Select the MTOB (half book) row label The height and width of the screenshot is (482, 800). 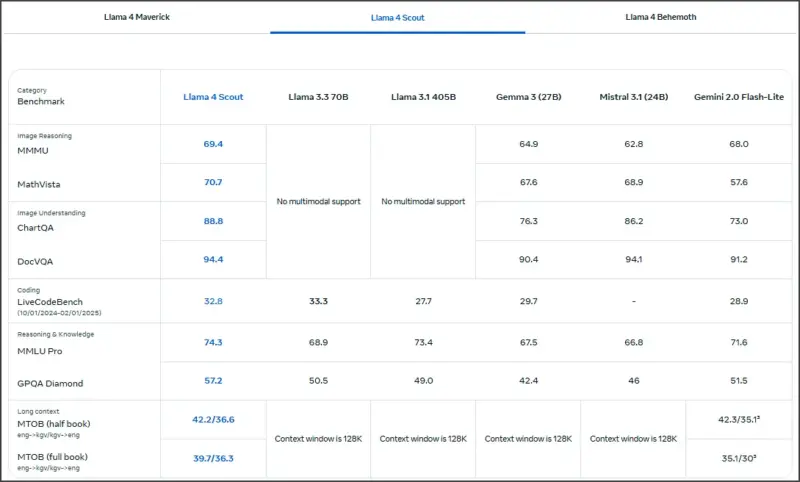click(x=54, y=424)
